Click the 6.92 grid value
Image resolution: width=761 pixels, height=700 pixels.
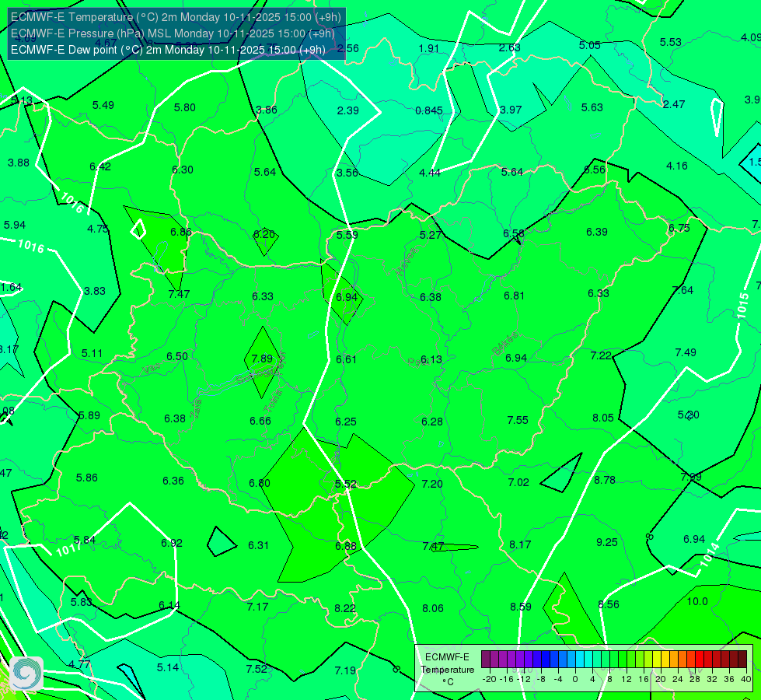(172, 543)
